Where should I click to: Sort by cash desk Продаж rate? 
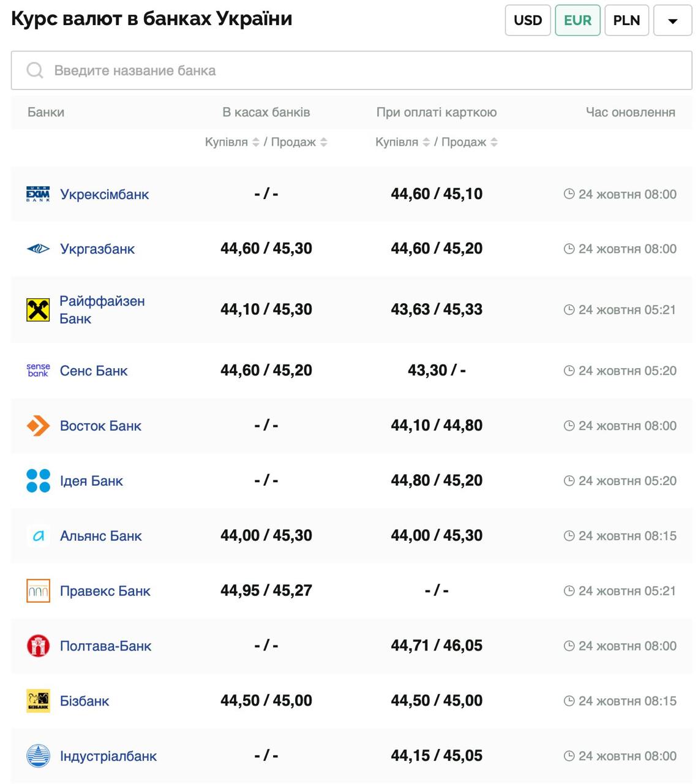(324, 142)
